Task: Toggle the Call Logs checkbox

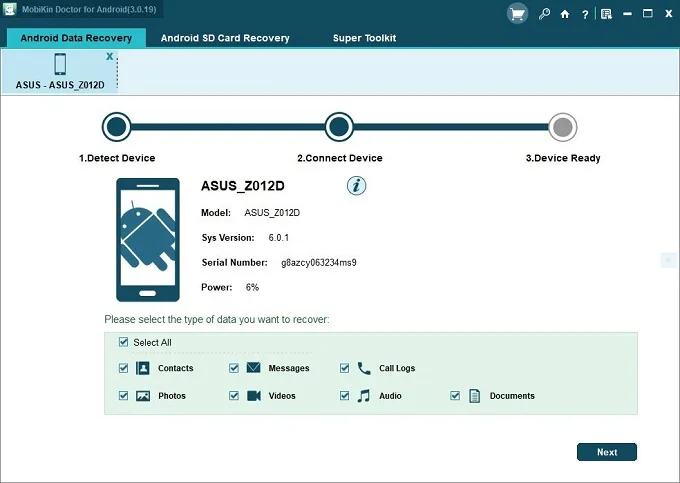Action: pyautogui.click(x=344, y=368)
